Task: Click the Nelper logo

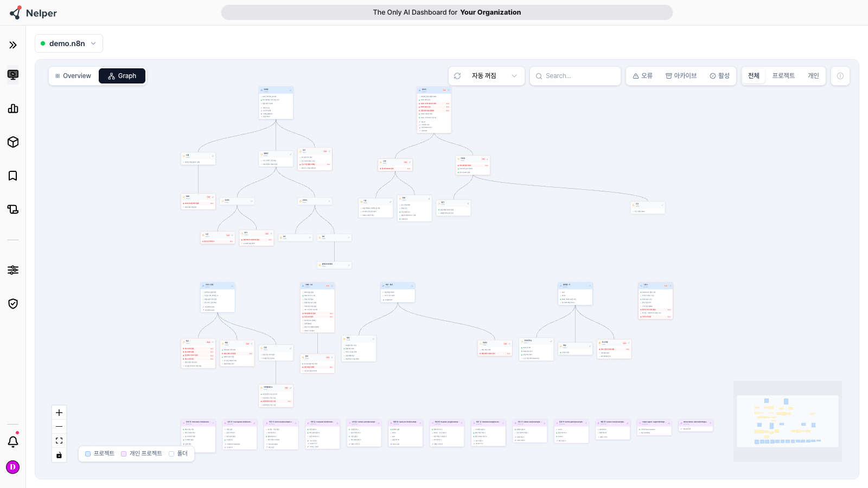Action: (x=33, y=12)
